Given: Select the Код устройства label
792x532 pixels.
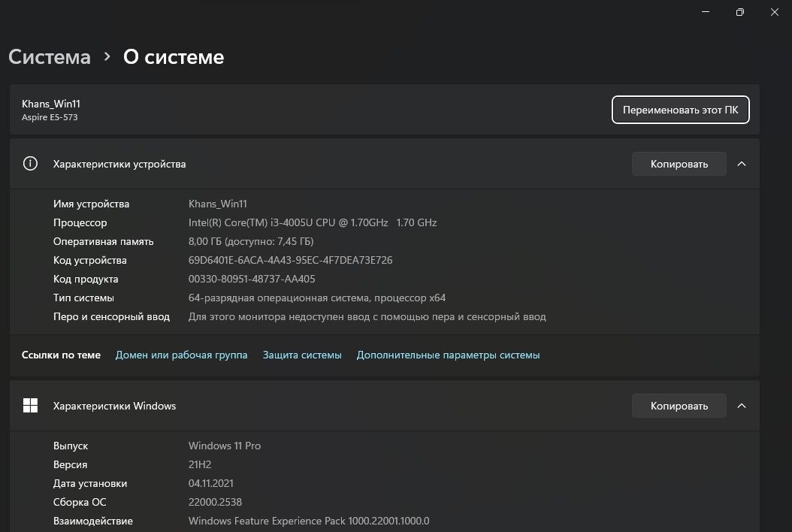Looking at the screenshot, I should pyautogui.click(x=90, y=260).
